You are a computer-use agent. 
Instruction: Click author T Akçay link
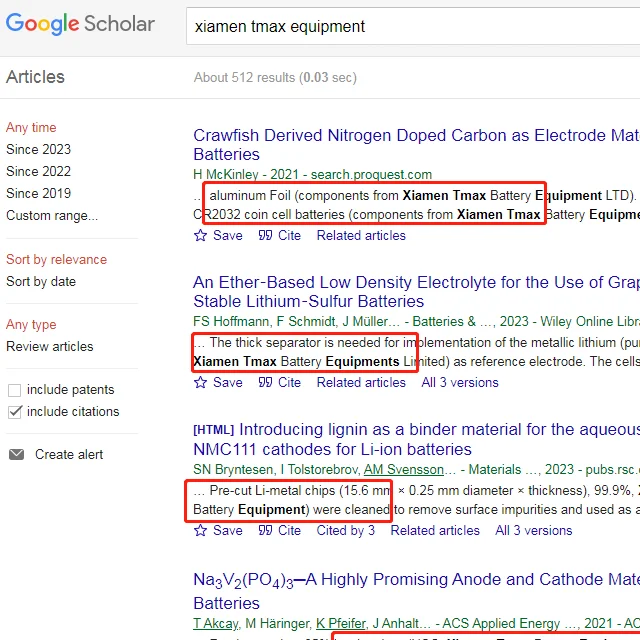point(216,624)
